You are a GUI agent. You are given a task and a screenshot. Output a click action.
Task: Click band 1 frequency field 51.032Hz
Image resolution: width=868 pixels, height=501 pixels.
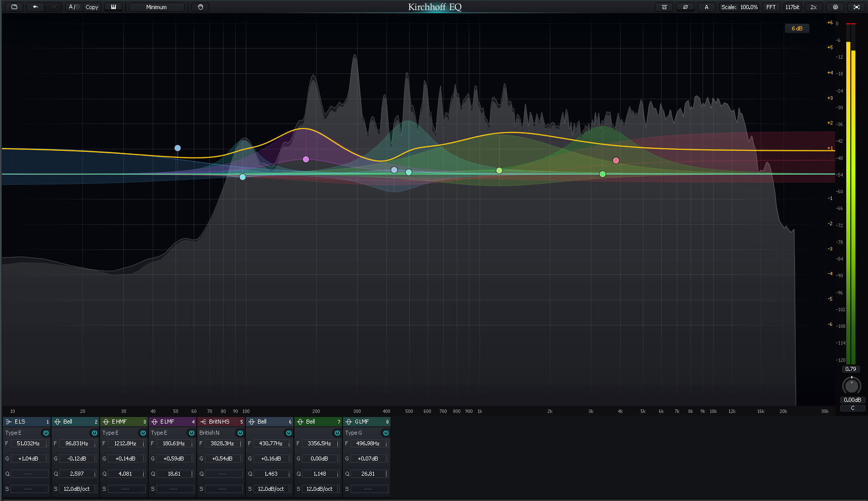point(29,443)
